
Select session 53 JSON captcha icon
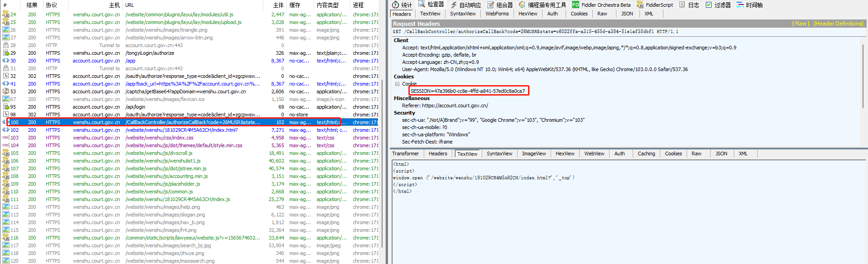pos(6,91)
